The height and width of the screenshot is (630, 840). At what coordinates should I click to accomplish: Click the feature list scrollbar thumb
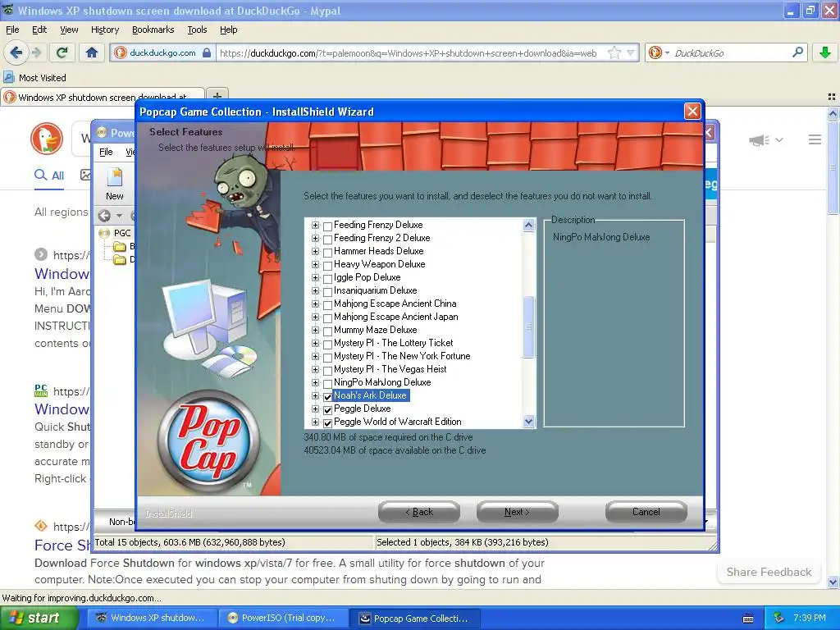point(528,326)
